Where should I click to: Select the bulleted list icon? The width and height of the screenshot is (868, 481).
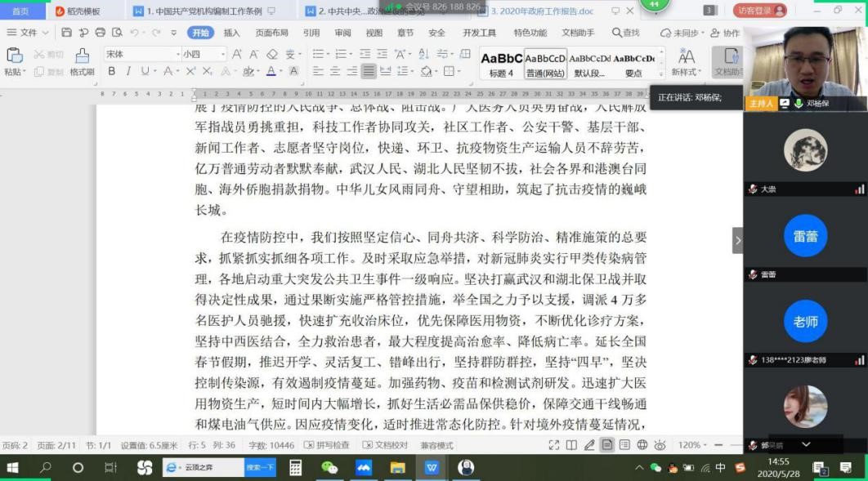[317, 52]
